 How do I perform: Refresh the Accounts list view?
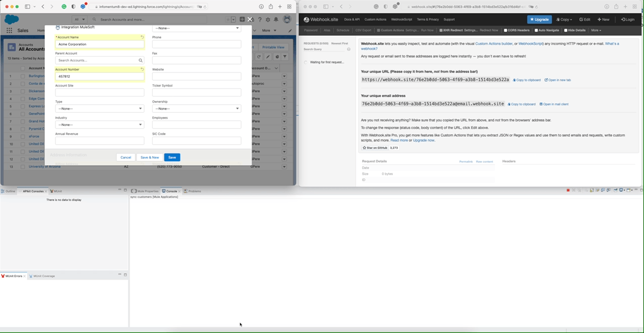point(259,57)
